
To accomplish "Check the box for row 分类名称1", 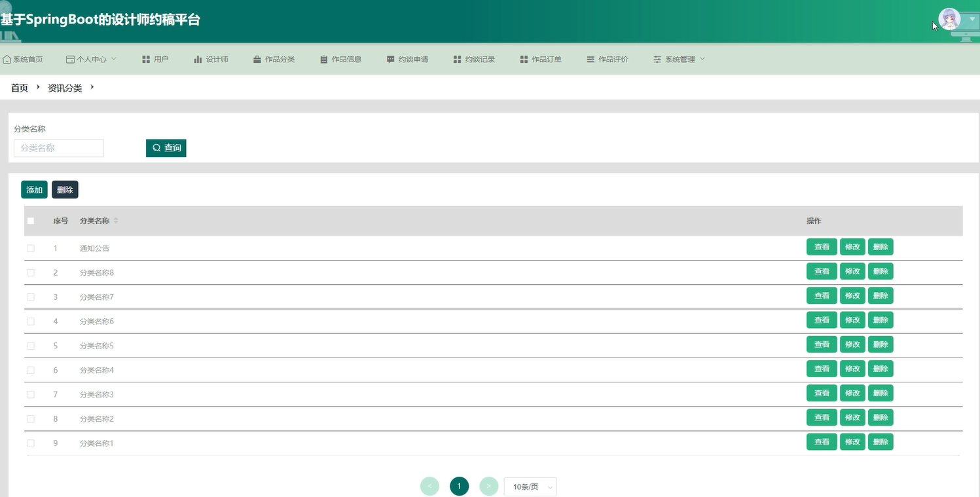I will (x=31, y=443).
